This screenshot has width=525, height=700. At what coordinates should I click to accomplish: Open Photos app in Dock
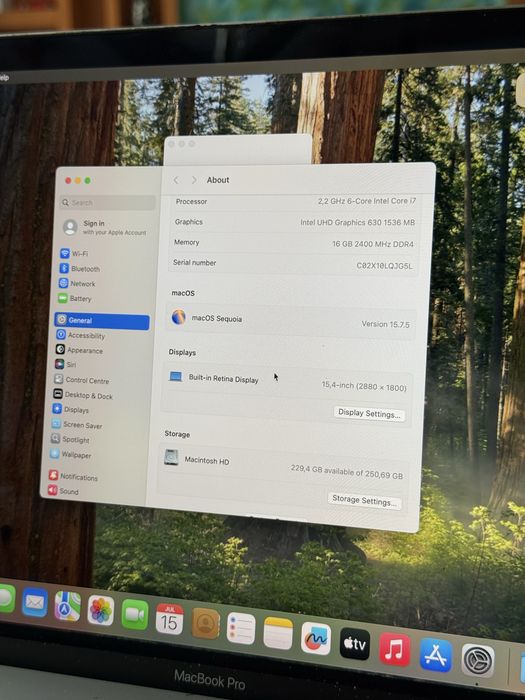tap(100, 610)
